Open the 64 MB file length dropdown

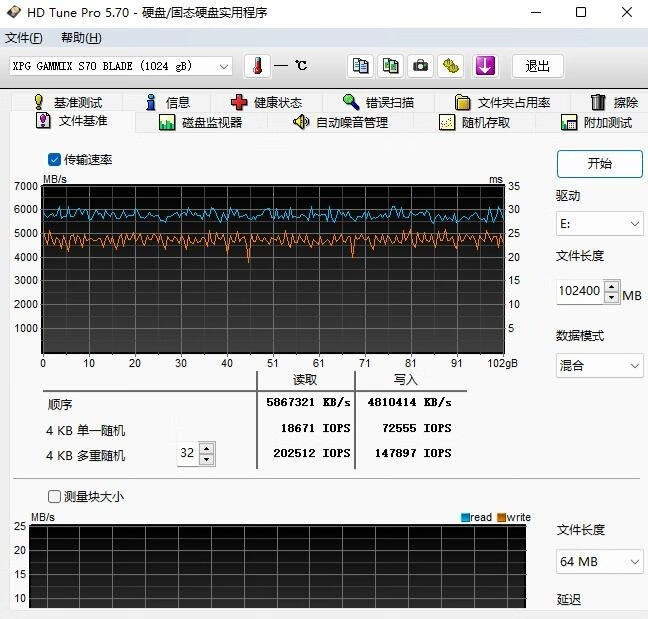coord(599,561)
